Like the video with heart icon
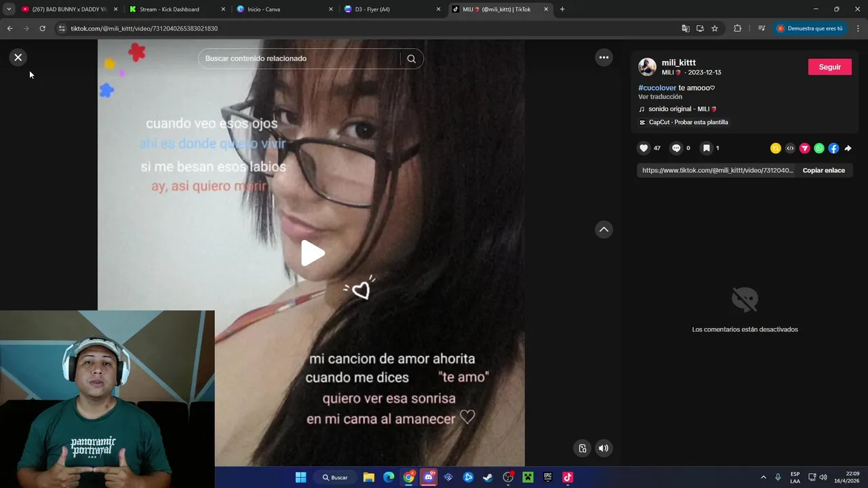Viewport: 868px width, 488px height. 644,148
